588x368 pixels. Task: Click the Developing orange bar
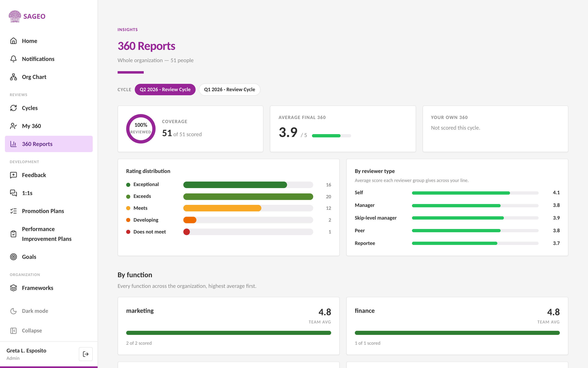[190, 220]
